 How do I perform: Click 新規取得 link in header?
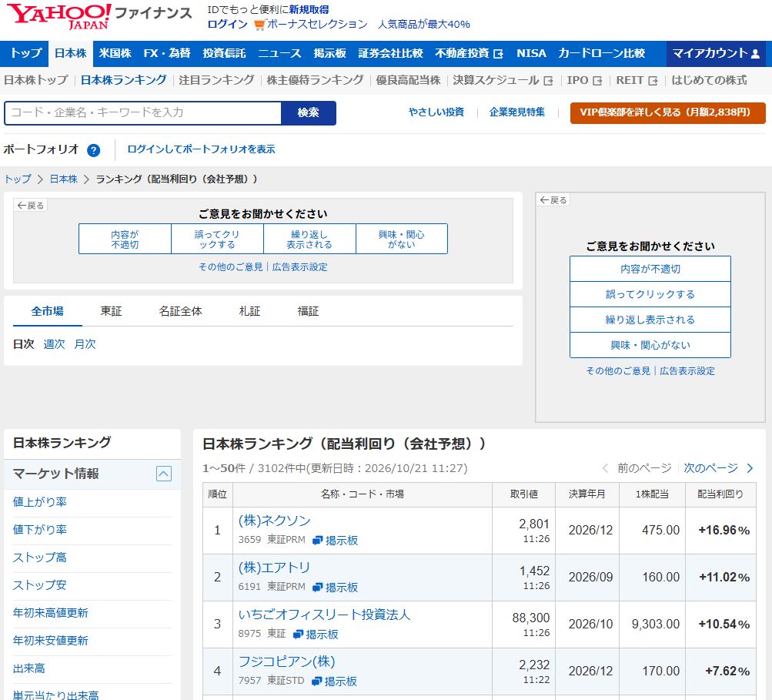[309, 9]
